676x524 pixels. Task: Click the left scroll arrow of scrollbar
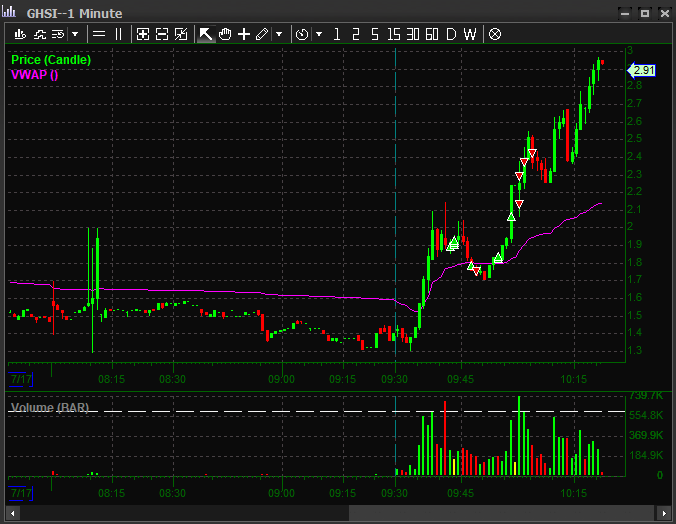click(x=13, y=513)
